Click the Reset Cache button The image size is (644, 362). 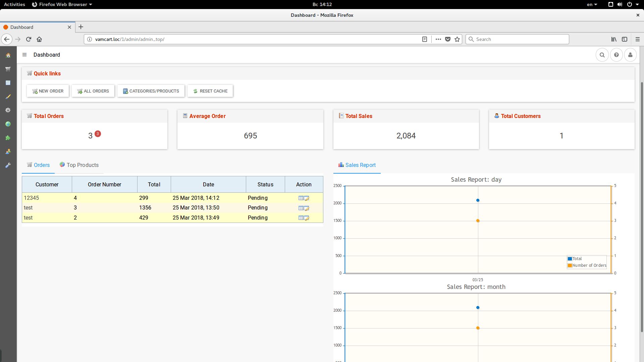point(210,91)
